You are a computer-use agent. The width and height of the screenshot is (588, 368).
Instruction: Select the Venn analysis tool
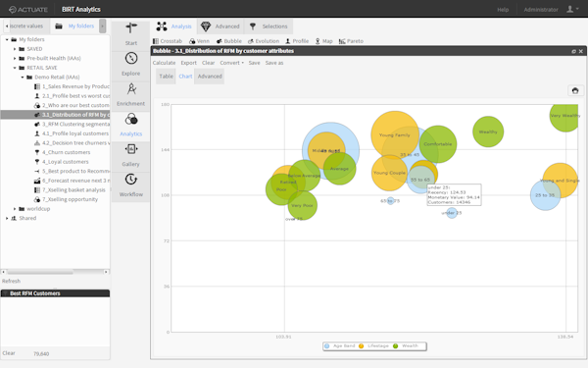[x=199, y=41]
